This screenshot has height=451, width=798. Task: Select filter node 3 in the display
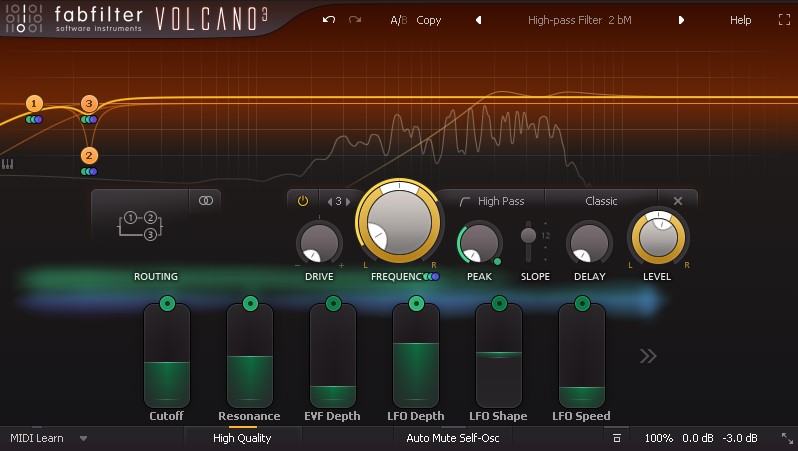point(89,104)
